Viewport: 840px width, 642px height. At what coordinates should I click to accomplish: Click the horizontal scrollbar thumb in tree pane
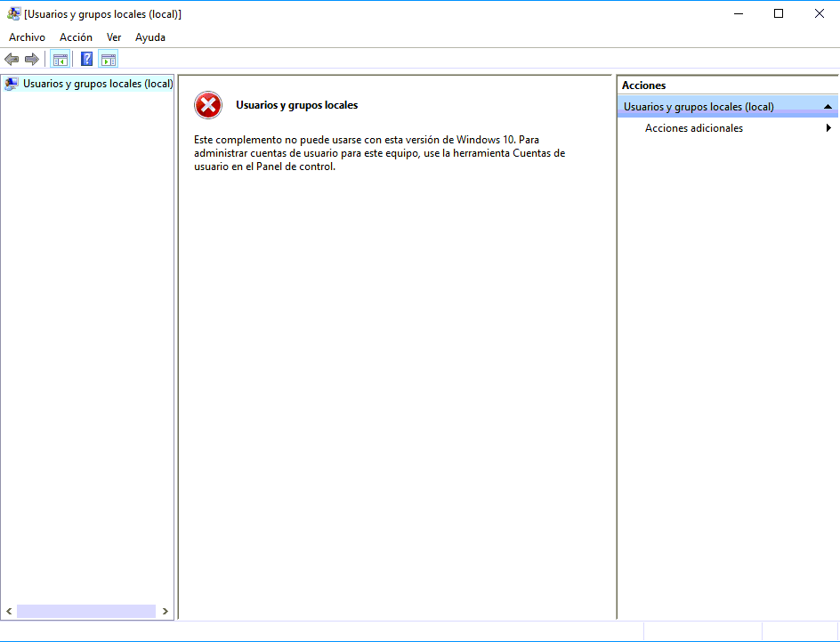(x=85, y=612)
